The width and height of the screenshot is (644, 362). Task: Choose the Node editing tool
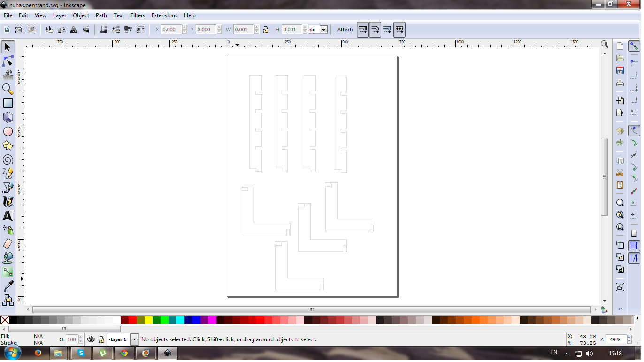(8, 61)
